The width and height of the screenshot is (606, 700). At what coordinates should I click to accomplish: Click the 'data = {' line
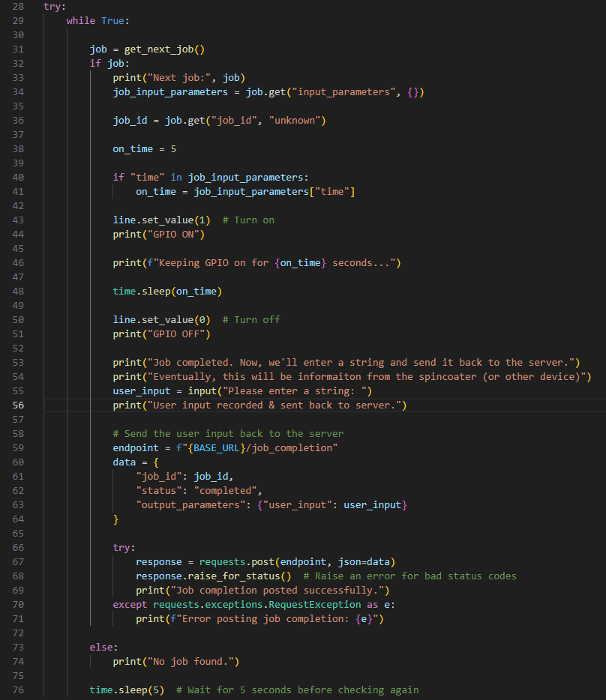click(136, 462)
